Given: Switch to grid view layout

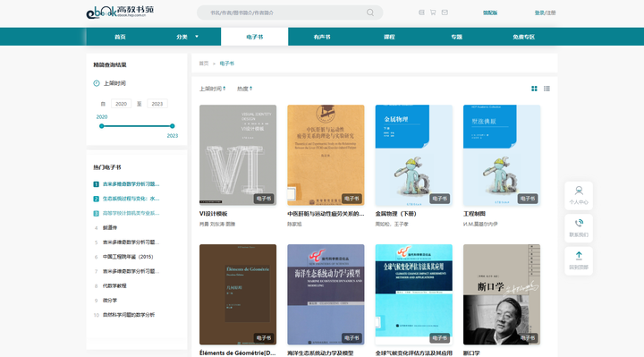Looking at the screenshot, I should tap(534, 89).
